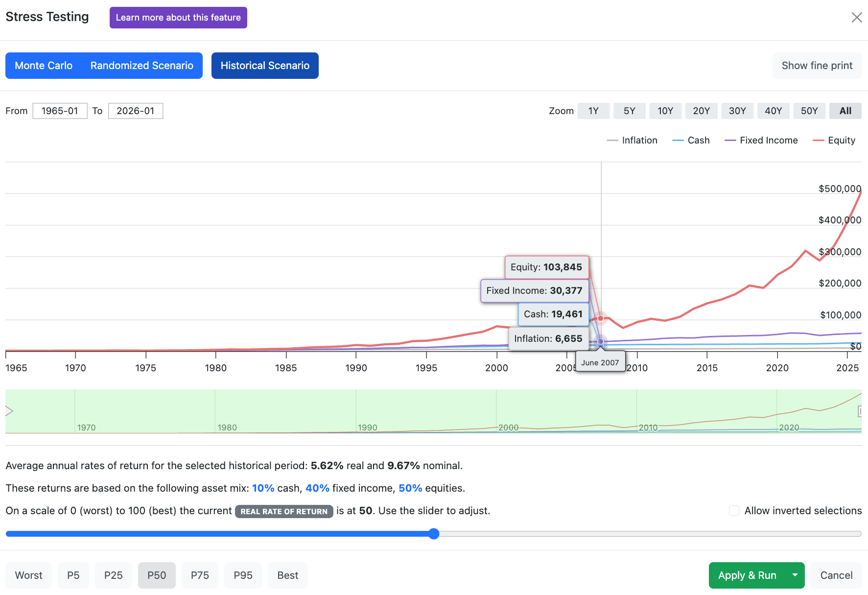This screenshot has height=595, width=868.
Task: Click the real rate of return slider handle
Action: [434, 534]
